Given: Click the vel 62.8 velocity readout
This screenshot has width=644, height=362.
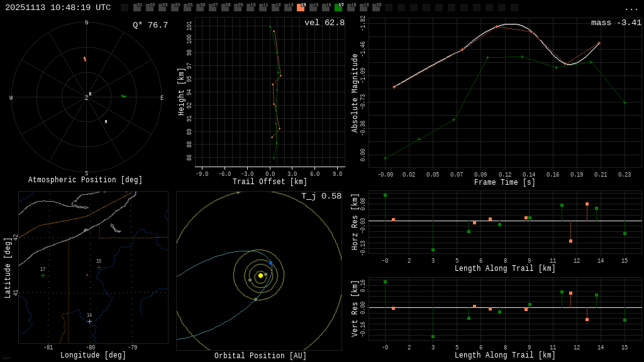Looking at the screenshot, I should 325,23.
